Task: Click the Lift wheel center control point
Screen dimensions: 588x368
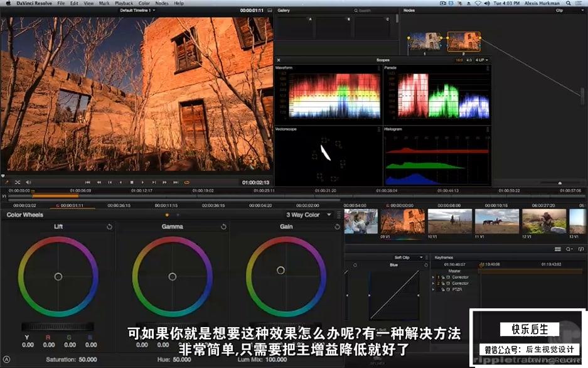Action: 58,276
